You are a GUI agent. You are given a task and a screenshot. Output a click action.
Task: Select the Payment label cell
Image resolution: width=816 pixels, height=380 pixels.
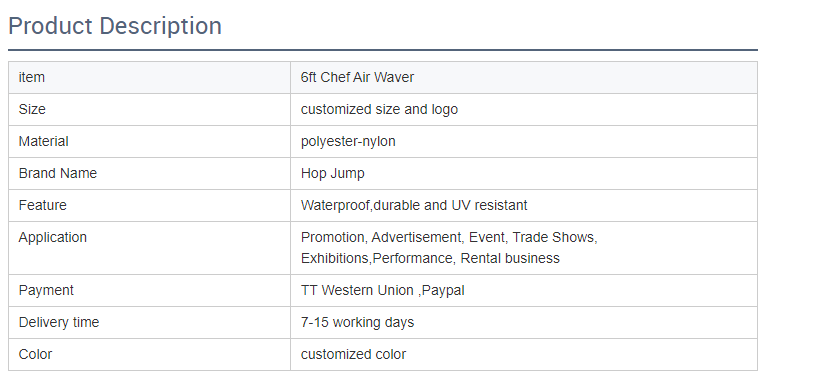149,290
